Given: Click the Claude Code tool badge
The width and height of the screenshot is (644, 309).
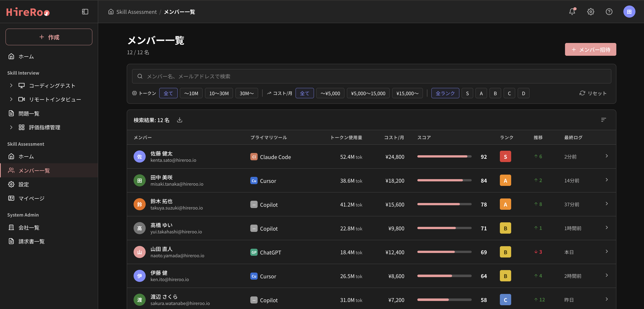Looking at the screenshot, I should pyautogui.click(x=254, y=157).
